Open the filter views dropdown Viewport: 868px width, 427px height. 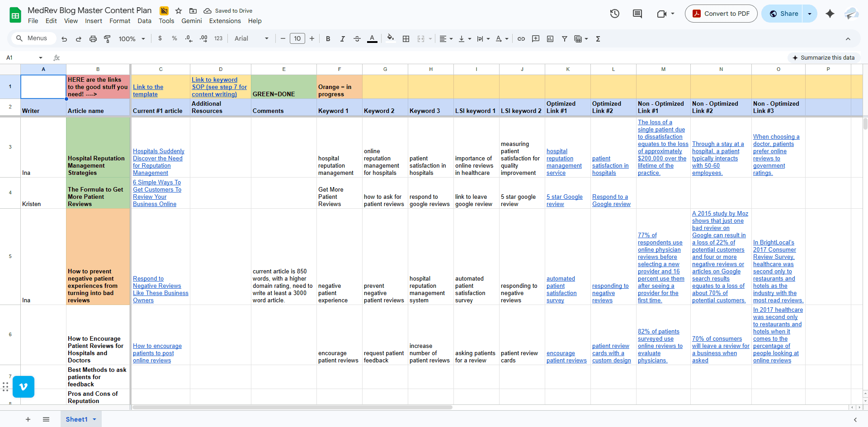tap(581, 39)
